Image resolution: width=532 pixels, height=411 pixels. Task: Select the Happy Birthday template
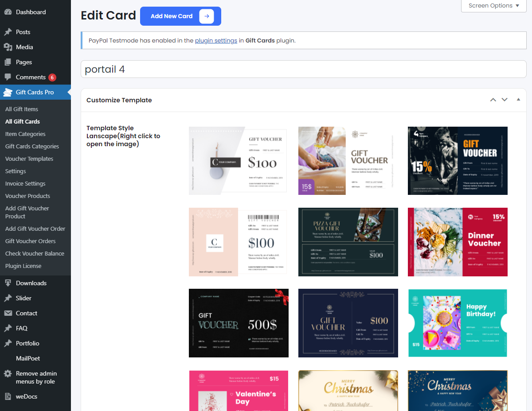tap(458, 323)
